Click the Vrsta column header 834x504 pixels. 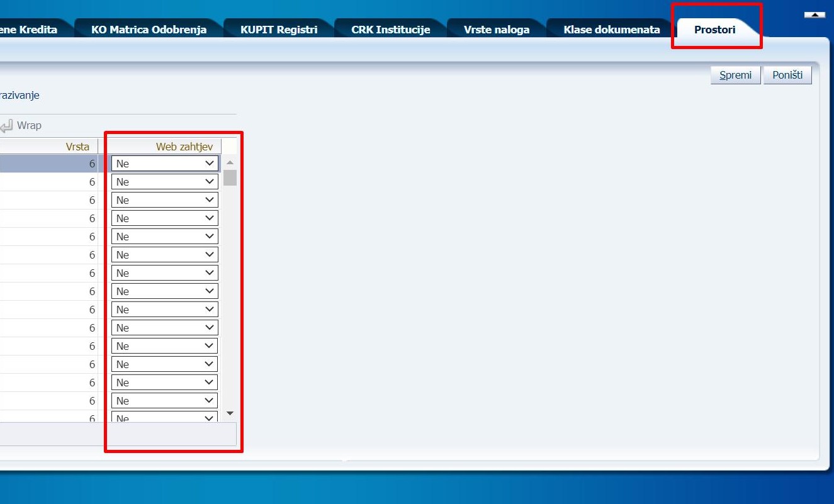coord(77,147)
